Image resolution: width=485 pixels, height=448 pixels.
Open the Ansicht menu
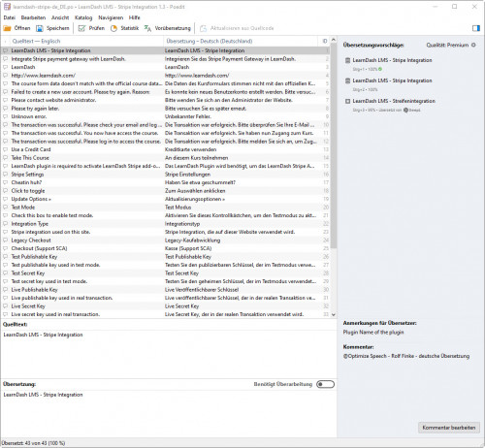[x=60, y=17]
